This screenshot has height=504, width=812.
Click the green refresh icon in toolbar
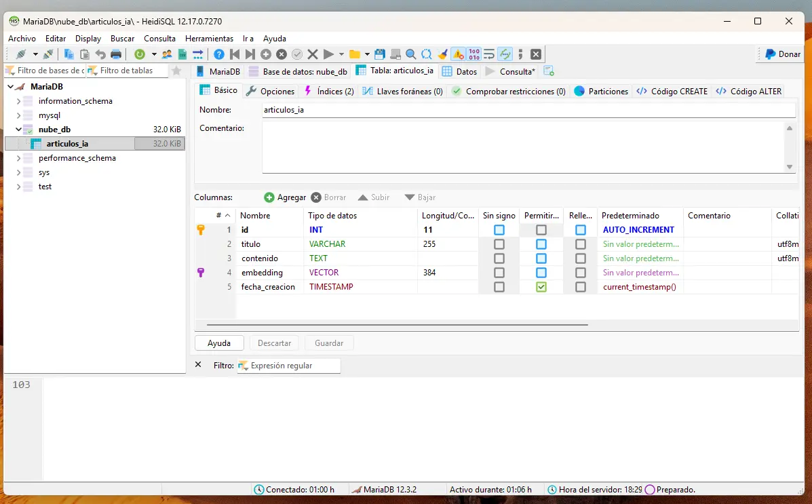[139, 54]
